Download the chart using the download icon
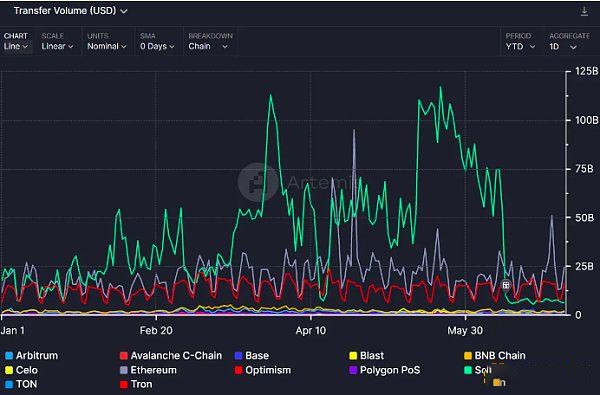Screen dimensions: 600x395 point(584,11)
